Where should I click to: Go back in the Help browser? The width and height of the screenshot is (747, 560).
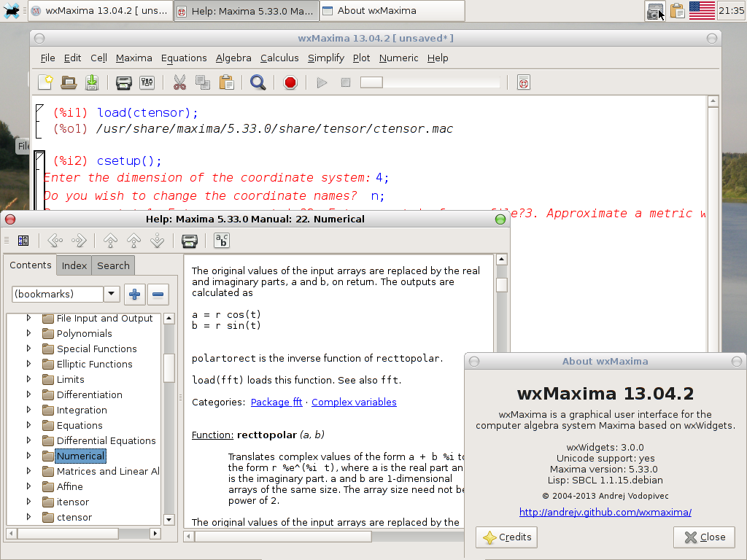(x=55, y=241)
